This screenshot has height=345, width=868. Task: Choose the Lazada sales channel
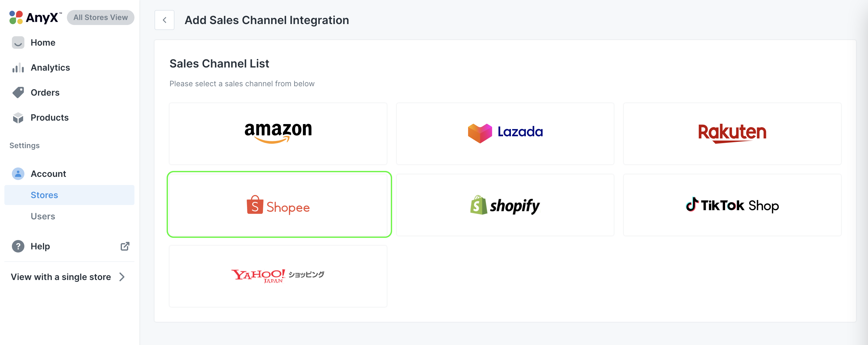point(505,134)
